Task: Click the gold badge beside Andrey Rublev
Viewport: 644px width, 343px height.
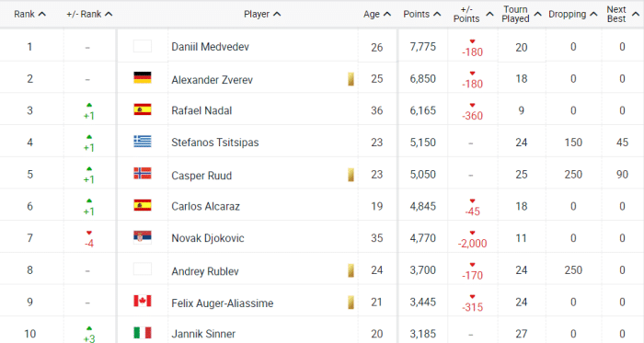Action: 351,270
